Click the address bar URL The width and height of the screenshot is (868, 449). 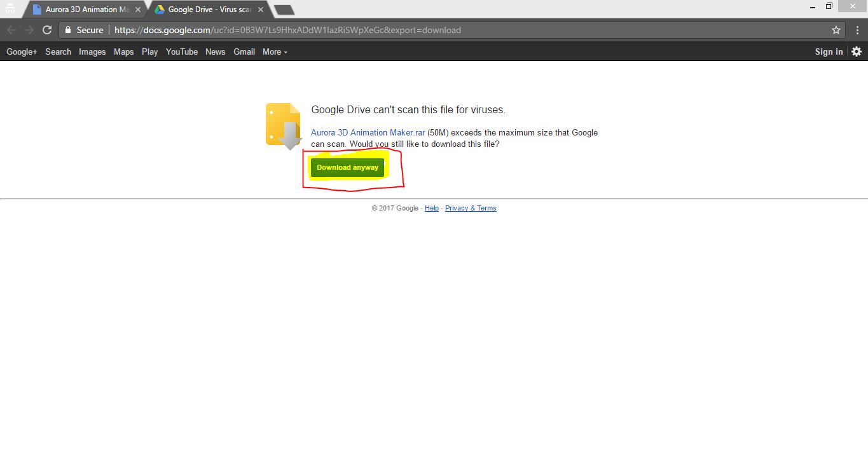287,30
